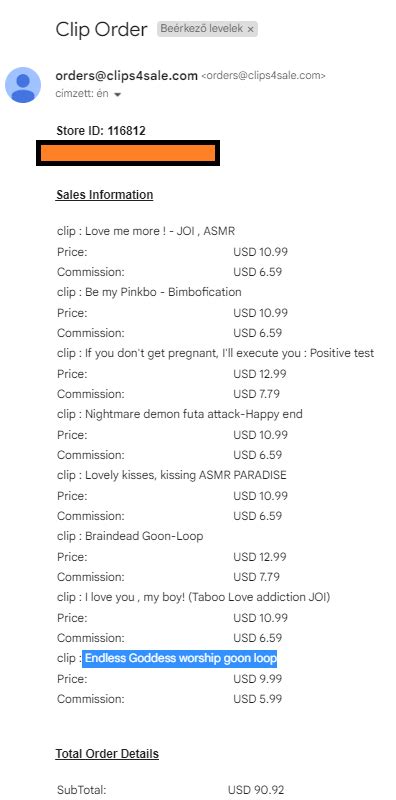Click the Braindead Goon-Loop clip line
Image resolution: width=396 pixels, height=800 pixels.
pos(130,536)
